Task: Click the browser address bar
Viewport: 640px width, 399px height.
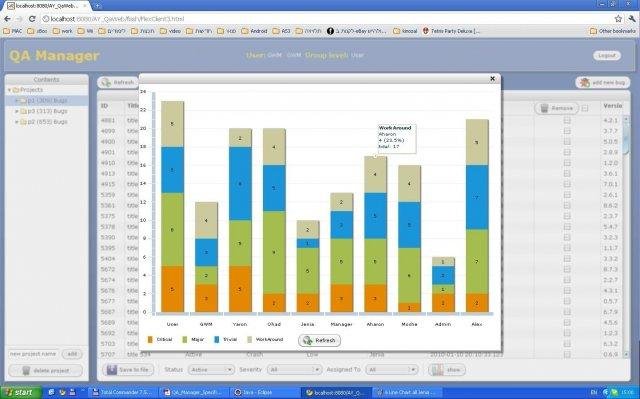Action: 327,19
